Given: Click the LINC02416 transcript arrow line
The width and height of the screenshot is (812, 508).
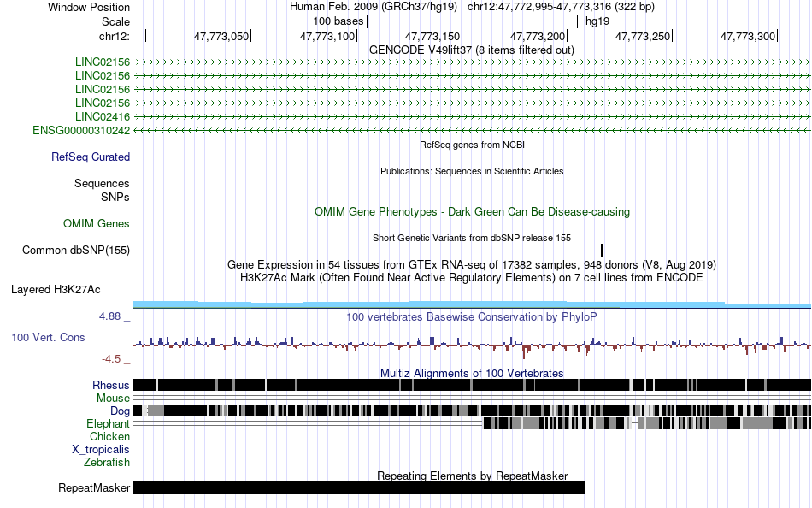Looking at the screenshot, I should [472, 116].
